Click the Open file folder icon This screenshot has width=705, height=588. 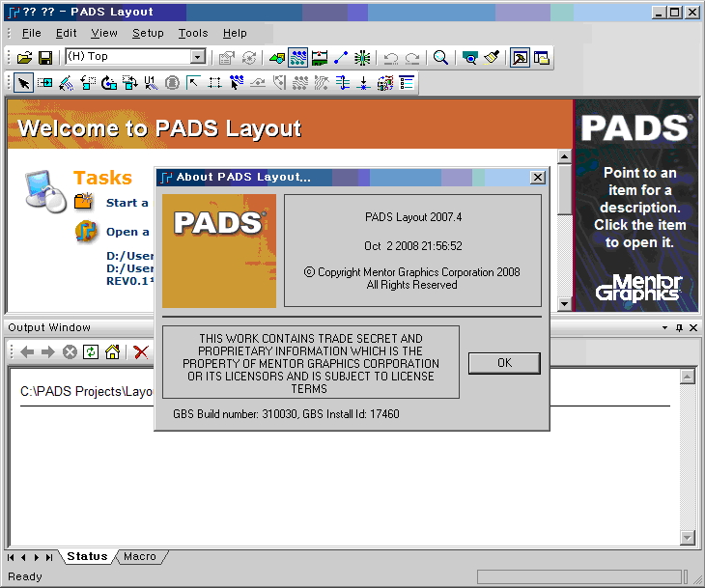pos(25,58)
